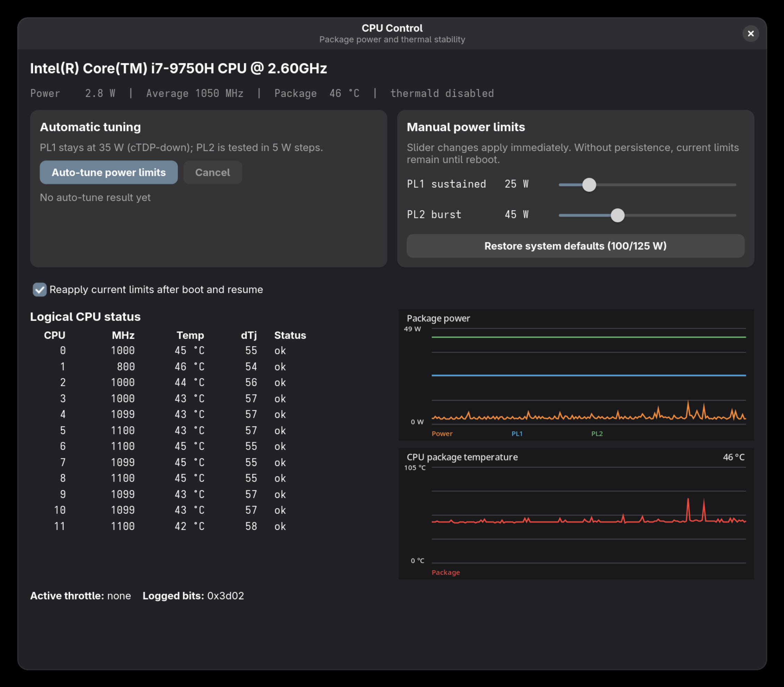
Task: Click the CPU 10 row number
Action: click(59, 510)
